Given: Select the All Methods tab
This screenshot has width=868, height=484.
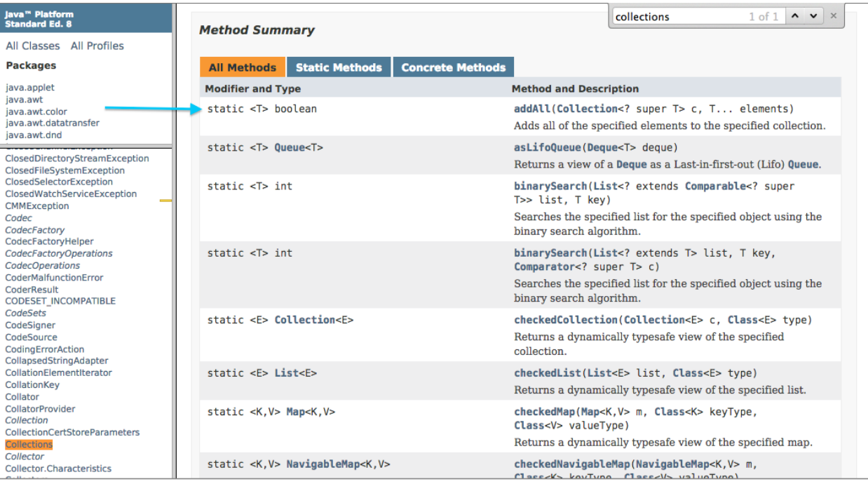Looking at the screenshot, I should [x=242, y=67].
